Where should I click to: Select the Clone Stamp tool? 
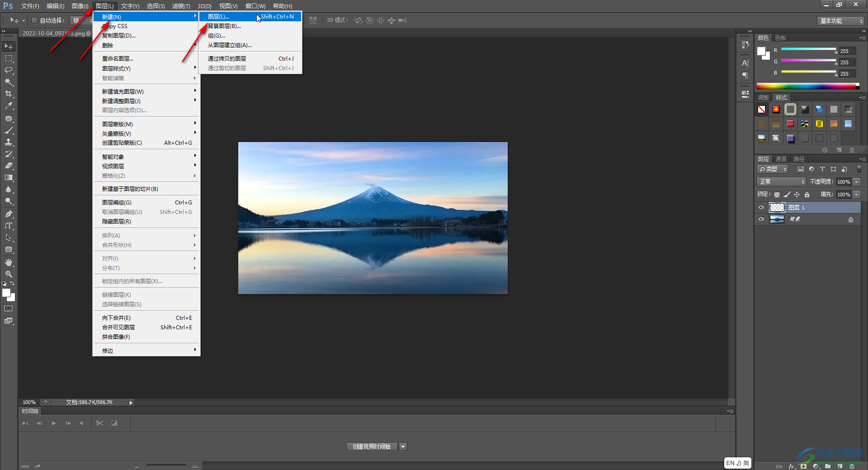click(x=9, y=142)
